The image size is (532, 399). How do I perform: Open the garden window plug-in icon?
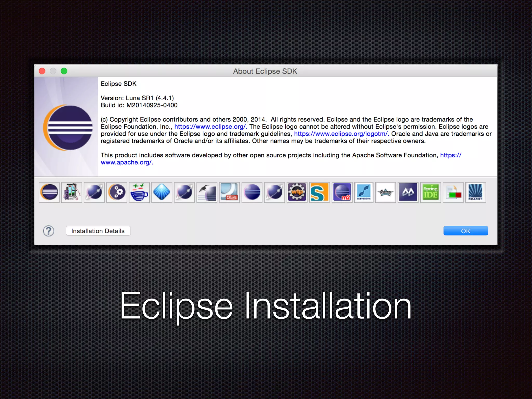72,192
